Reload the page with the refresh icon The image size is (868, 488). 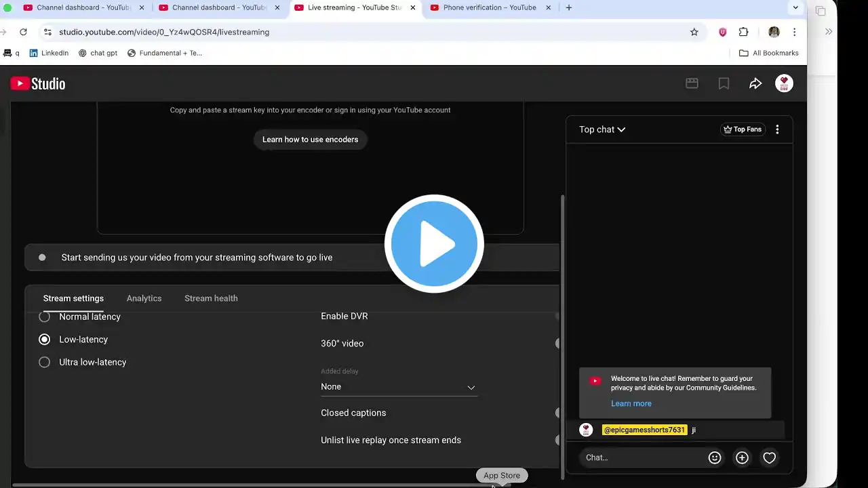[x=23, y=32]
